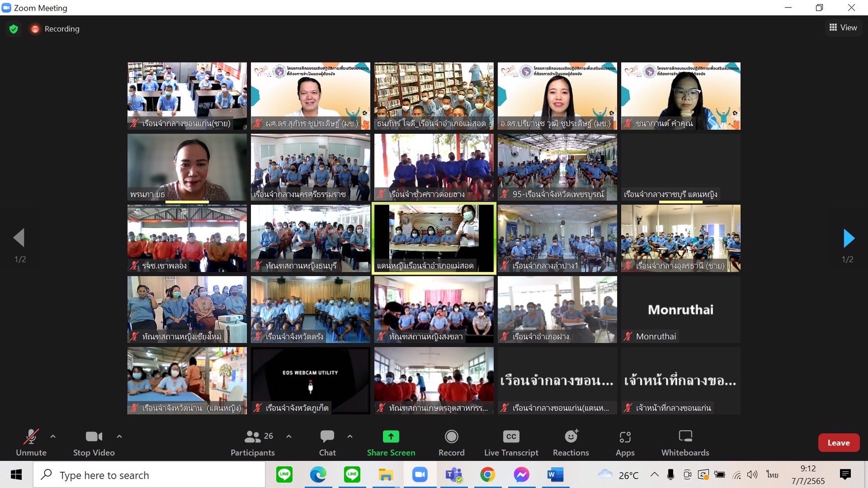Expand share options arrow beside Chat
The height and width of the screenshot is (488, 868).
[x=350, y=436]
